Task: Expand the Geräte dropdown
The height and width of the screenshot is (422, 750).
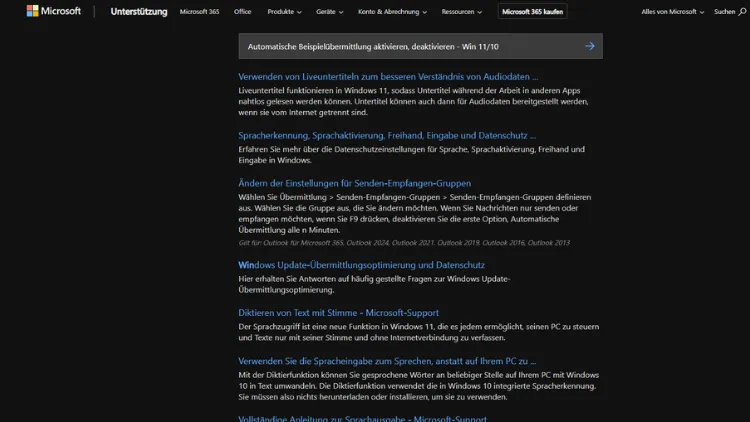Action: pos(330,11)
